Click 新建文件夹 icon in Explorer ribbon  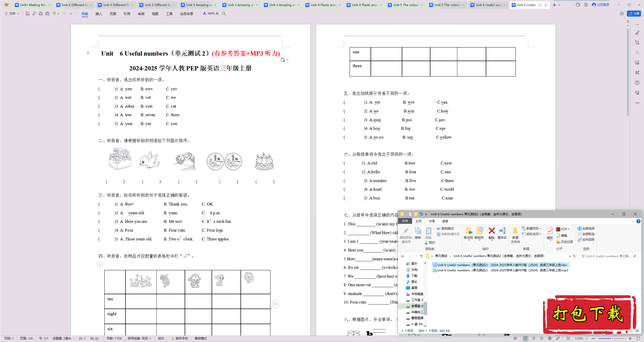tap(515, 235)
